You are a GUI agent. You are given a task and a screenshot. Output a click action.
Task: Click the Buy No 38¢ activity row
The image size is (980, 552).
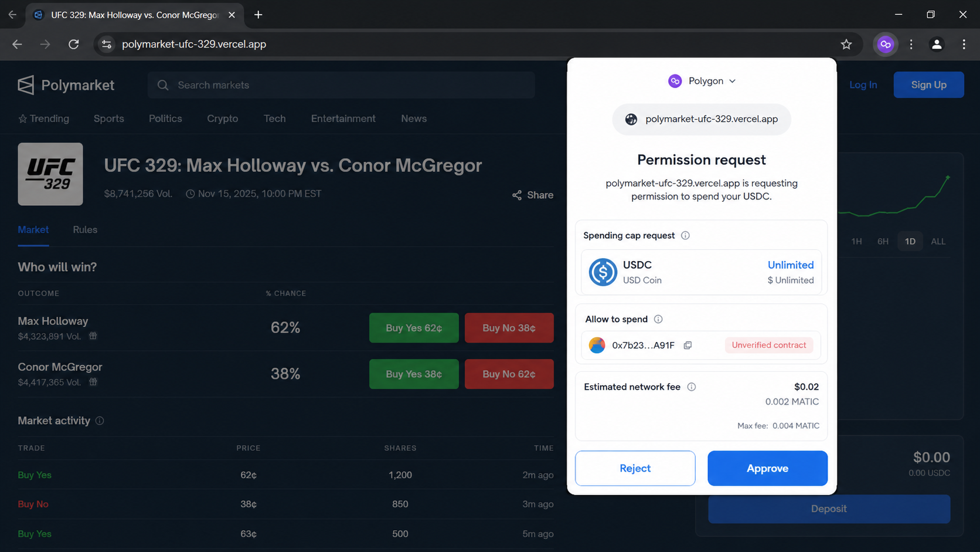click(x=285, y=504)
